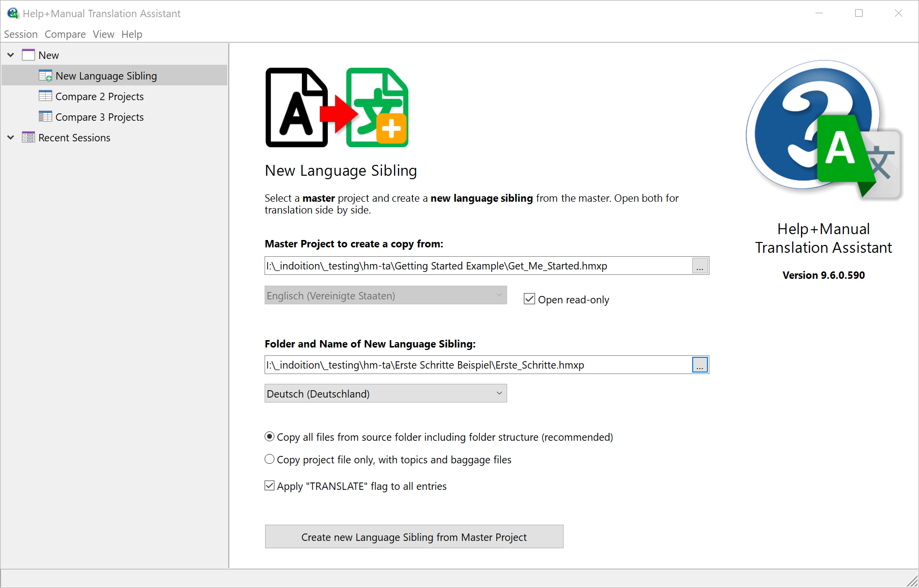Click the Version 9.6.0.590 text
Image resolution: width=919 pixels, height=588 pixels.
pyautogui.click(x=824, y=275)
